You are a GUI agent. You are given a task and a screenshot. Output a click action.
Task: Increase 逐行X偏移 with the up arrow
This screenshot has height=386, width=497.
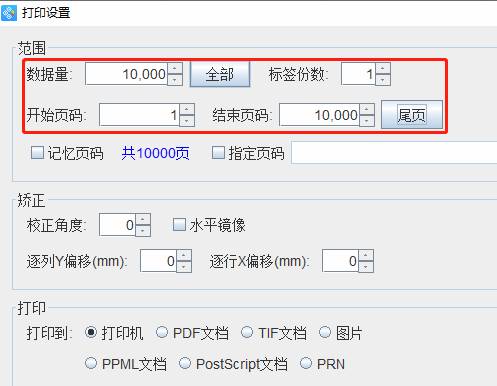coord(366,255)
